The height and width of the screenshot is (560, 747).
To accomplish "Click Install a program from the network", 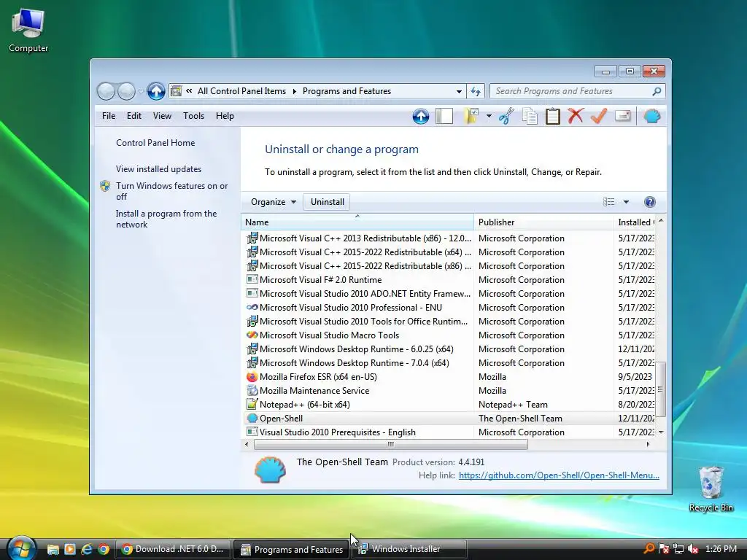I will (x=166, y=219).
